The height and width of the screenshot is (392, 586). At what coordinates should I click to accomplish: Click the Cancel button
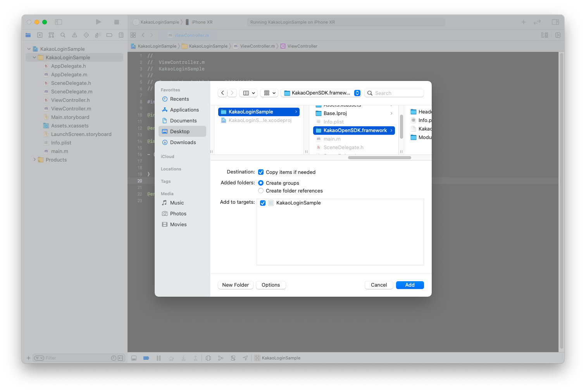click(379, 285)
